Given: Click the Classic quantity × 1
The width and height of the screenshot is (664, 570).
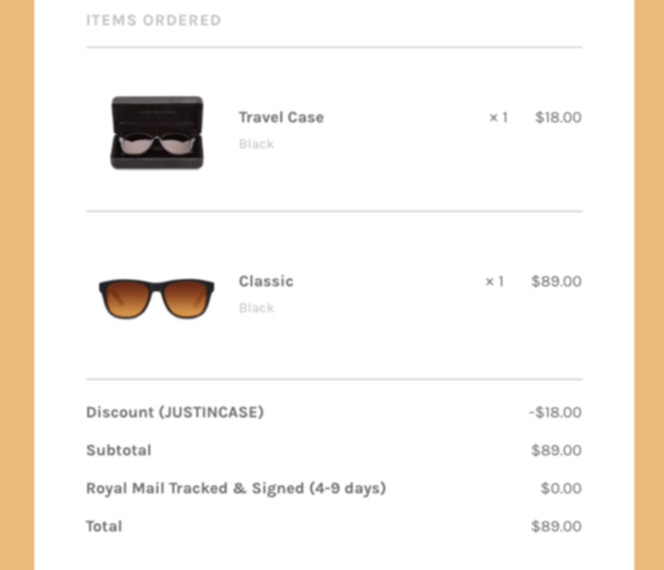Looking at the screenshot, I should click(x=494, y=281).
